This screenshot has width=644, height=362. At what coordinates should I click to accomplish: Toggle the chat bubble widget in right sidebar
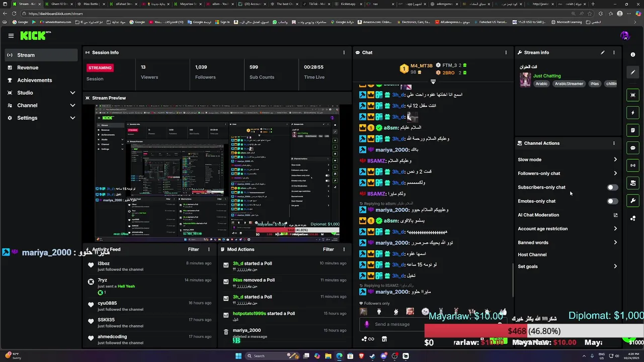click(633, 148)
